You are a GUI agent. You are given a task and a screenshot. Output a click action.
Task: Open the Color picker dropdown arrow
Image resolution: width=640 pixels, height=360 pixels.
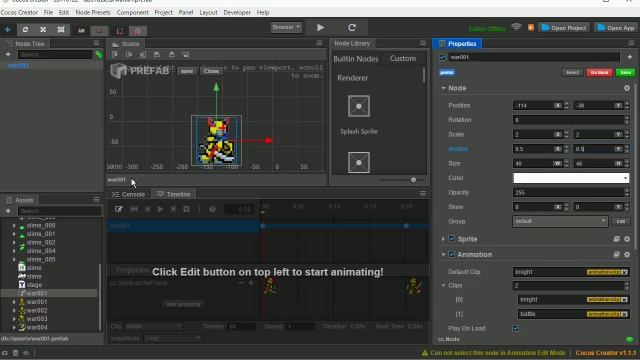coord(625,178)
